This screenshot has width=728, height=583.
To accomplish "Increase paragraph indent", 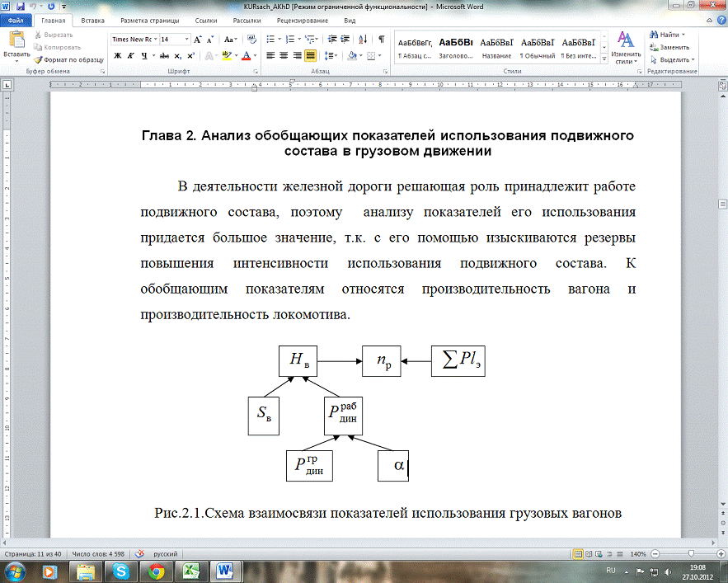I will point(345,40).
